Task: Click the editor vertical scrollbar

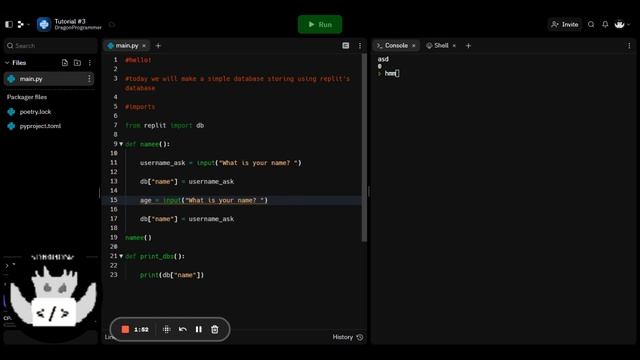Action: coord(364,147)
